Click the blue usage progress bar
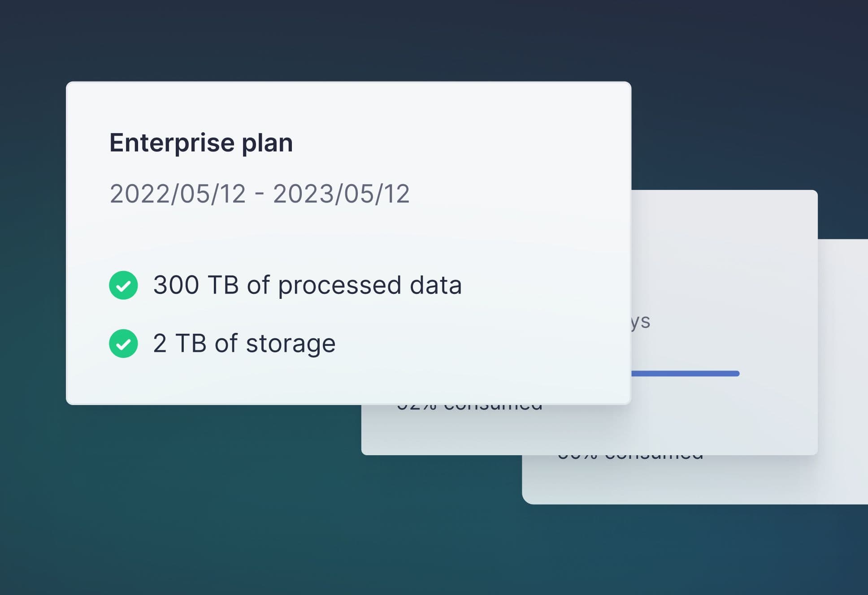868x595 pixels. tap(685, 374)
